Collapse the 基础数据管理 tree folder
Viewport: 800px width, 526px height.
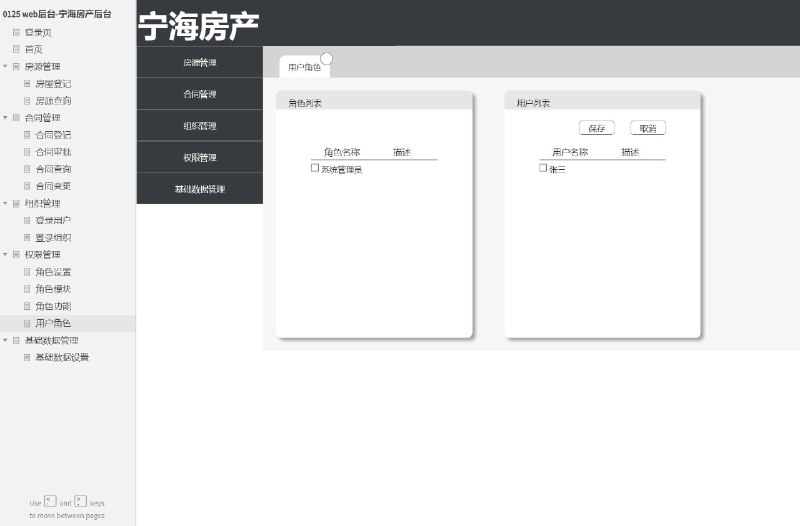pos(5,340)
